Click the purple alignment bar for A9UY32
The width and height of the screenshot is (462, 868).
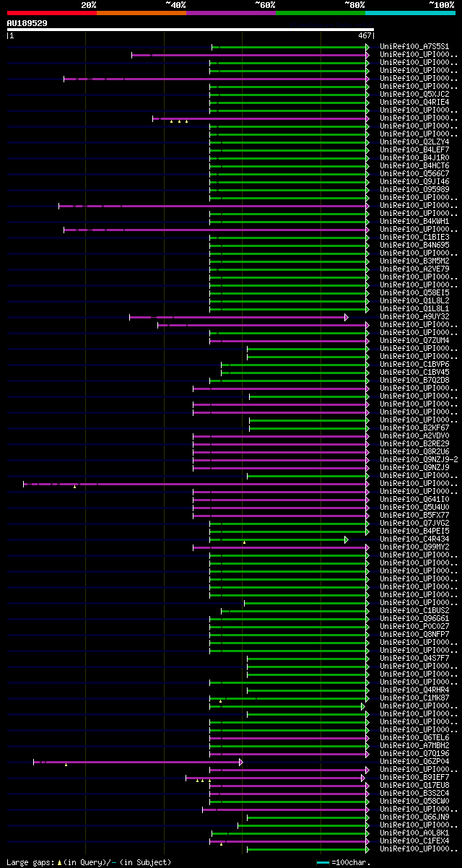click(238, 317)
